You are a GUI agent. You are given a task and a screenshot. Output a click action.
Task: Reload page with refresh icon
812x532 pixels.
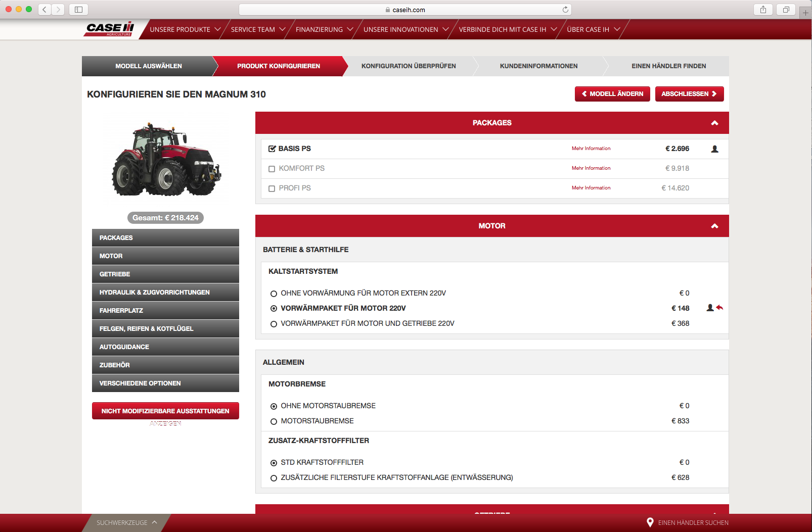[x=565, y=10]
